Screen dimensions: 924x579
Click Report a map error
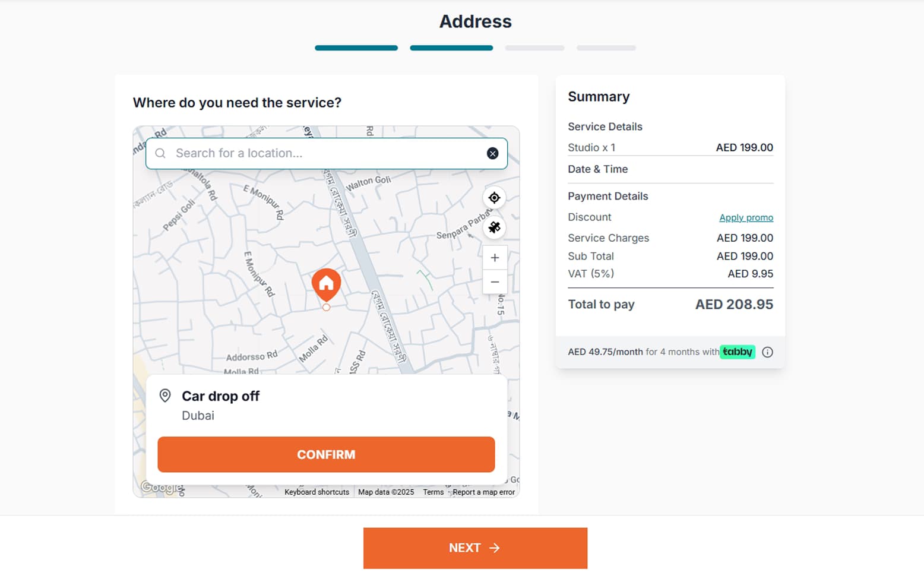(483, 492)
